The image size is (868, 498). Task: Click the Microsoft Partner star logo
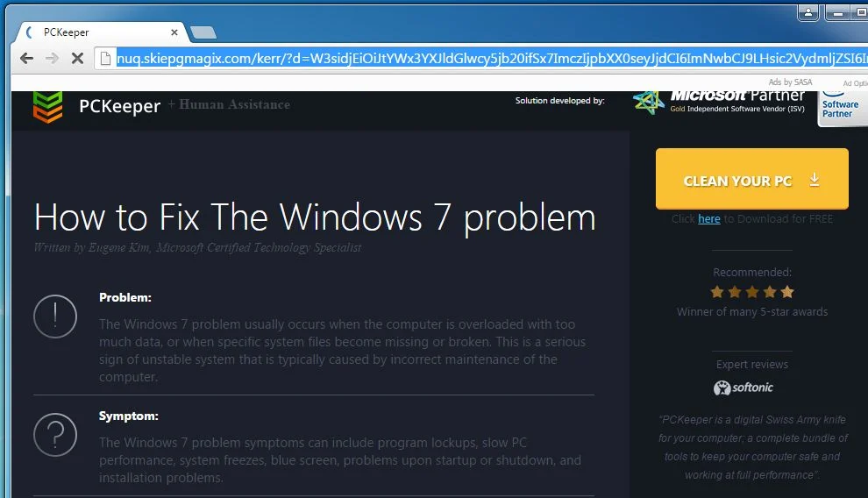(x=648, y=102)
